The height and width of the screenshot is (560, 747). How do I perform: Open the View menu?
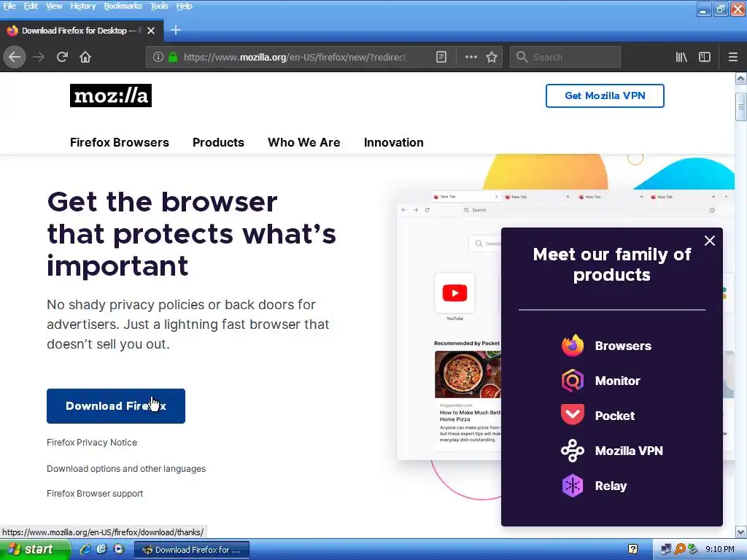click(x=54, y=6)
